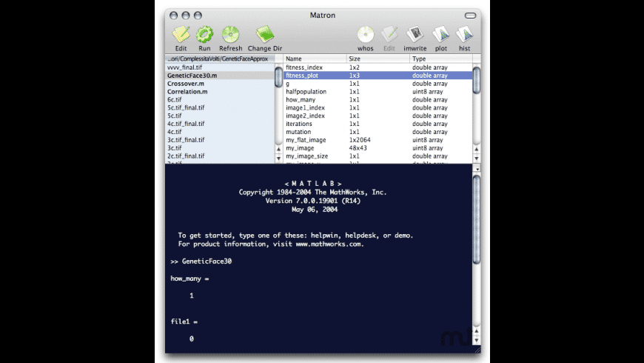Select the image2_index variable
This screenshot has height=363, width=644.
[378, 116]
